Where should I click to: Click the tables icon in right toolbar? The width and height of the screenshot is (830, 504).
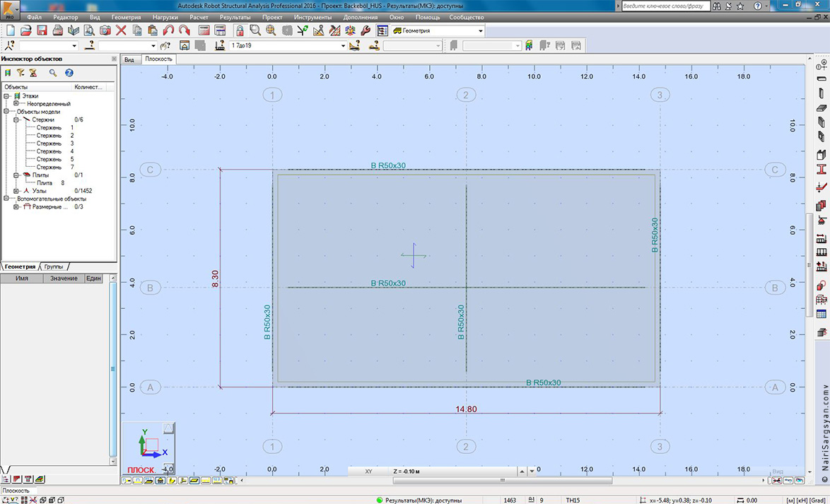822,315
